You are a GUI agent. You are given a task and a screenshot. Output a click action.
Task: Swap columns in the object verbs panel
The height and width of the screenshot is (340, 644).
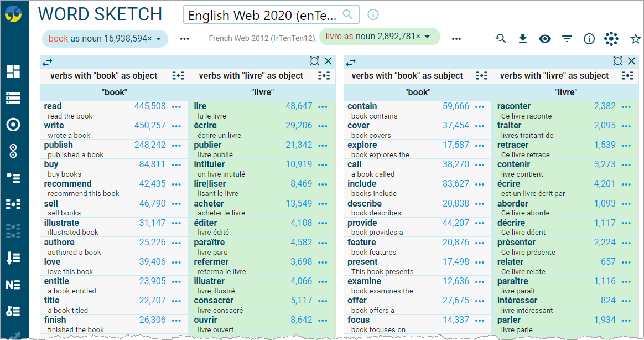click(48, 63)
